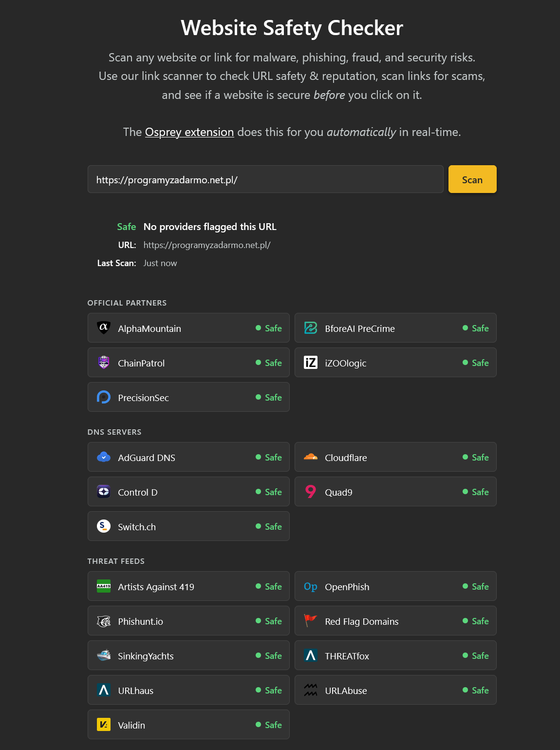This screenshot has width=560, height=750.
Task: Click the Artists Against 419 name
Action: pos(156,587)
